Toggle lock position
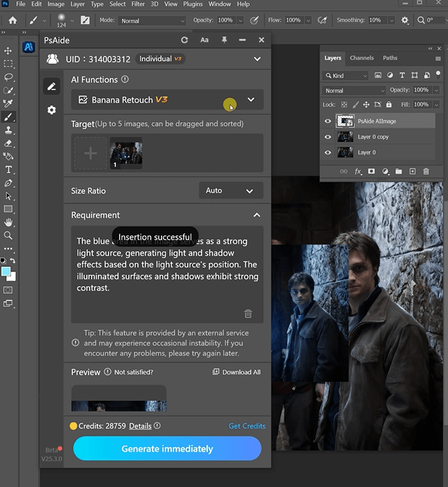 point(367,105)
